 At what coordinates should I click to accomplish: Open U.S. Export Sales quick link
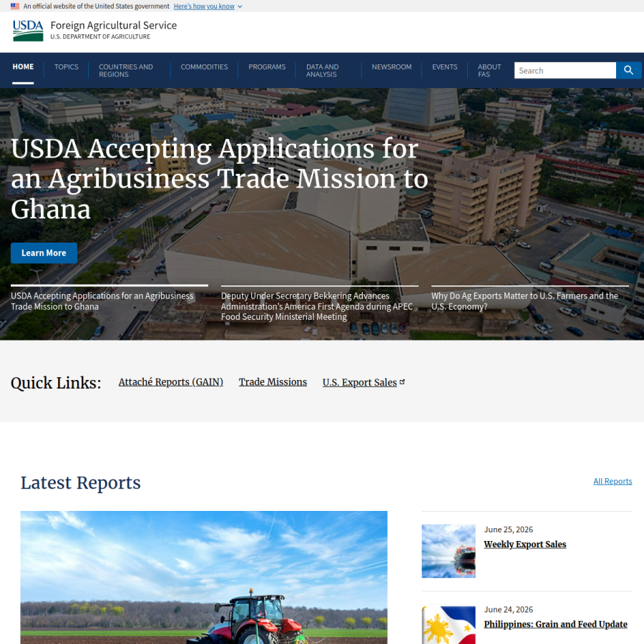360,382
